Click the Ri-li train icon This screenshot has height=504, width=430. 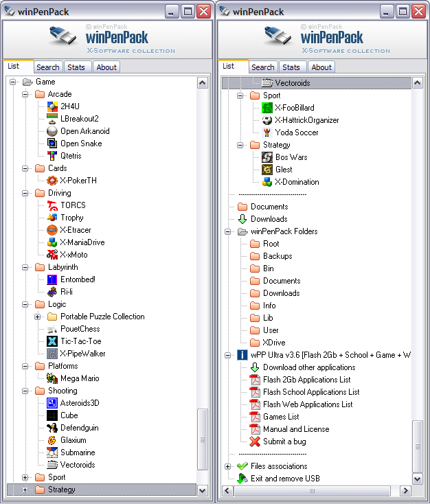click(x=52, y=292)
